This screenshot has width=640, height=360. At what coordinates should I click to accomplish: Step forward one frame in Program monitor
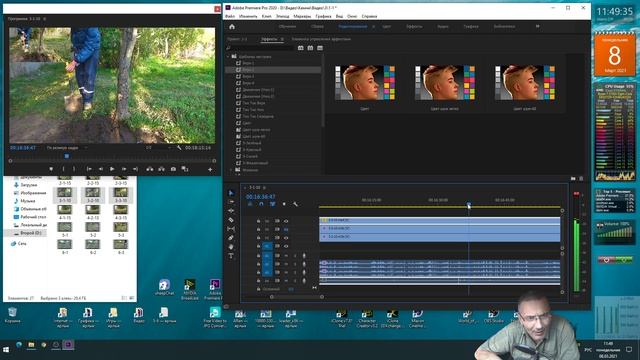click(x=124, y=169)
